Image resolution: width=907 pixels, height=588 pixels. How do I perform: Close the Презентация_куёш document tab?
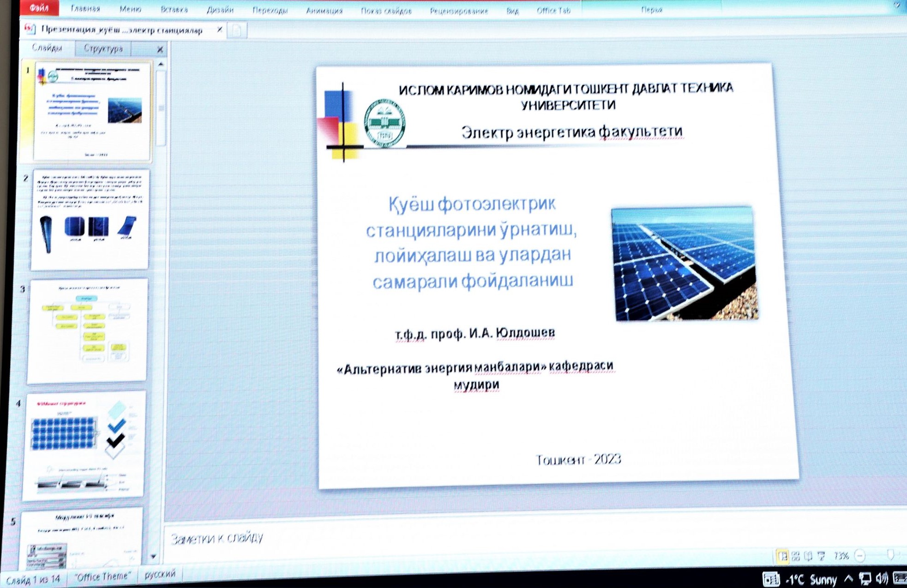[220, 30]
